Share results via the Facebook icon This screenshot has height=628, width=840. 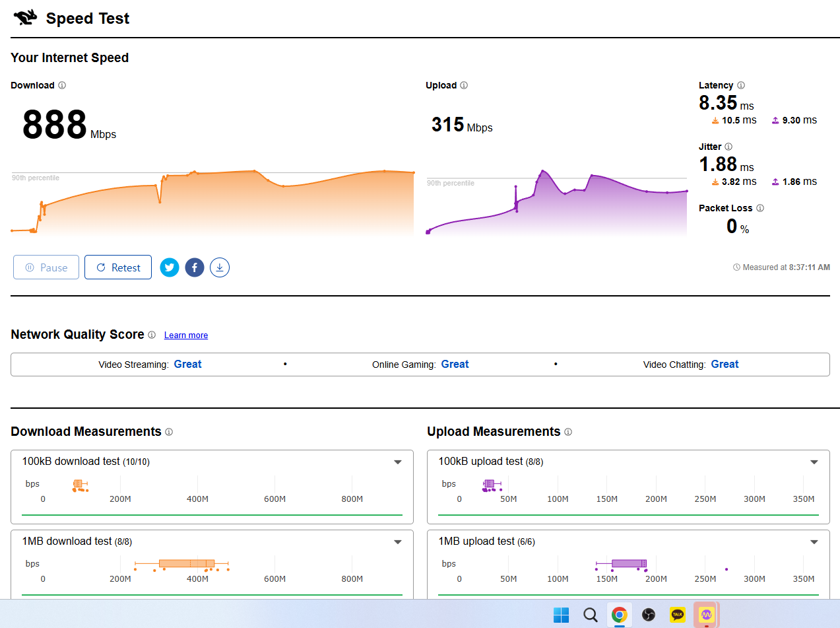coord(195,267)
